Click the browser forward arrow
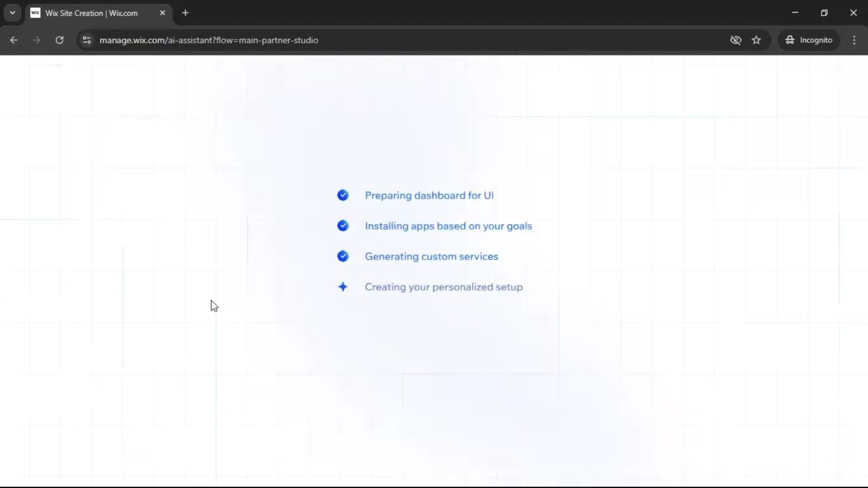The height and width of the screenshot is (488, 868). coord(36,40)
